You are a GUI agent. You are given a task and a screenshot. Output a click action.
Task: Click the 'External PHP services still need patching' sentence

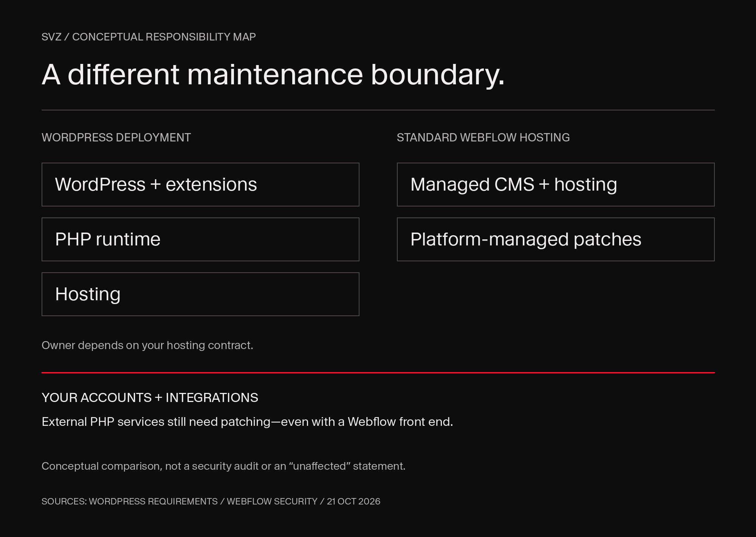point(247,422)
